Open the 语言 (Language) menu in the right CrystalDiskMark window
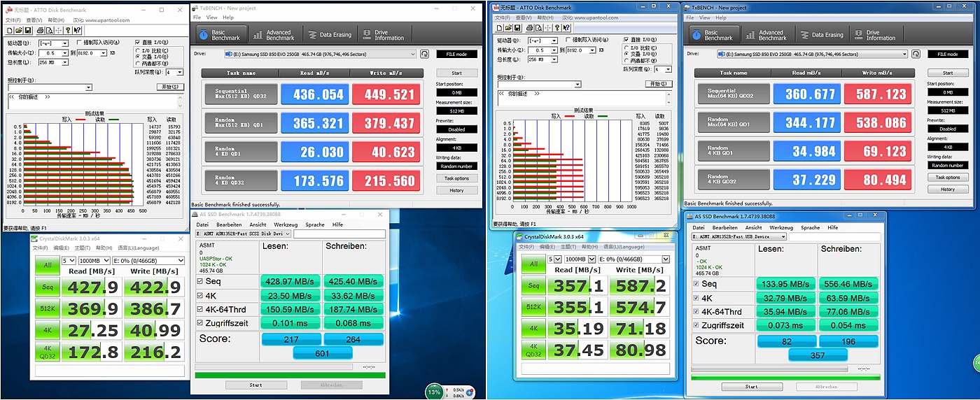This screenshot has width=980, height=400. coord(624,247)
